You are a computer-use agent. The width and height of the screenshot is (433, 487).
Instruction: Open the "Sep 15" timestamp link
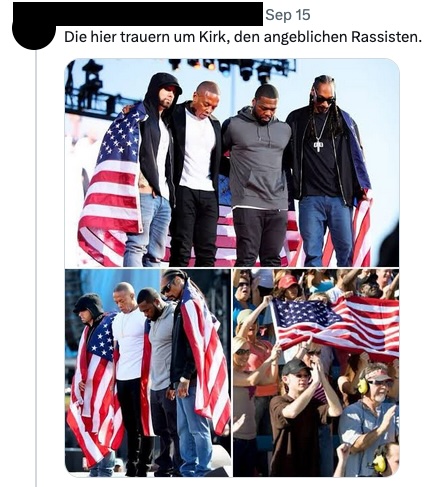click(x=288, y=15)
